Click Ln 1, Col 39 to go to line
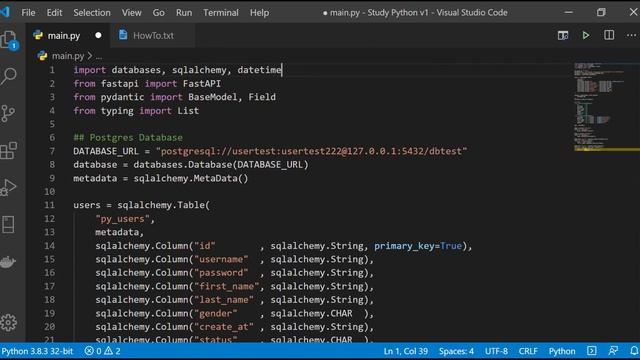Viewport: 640px width, 360px height. click(406, 351)
